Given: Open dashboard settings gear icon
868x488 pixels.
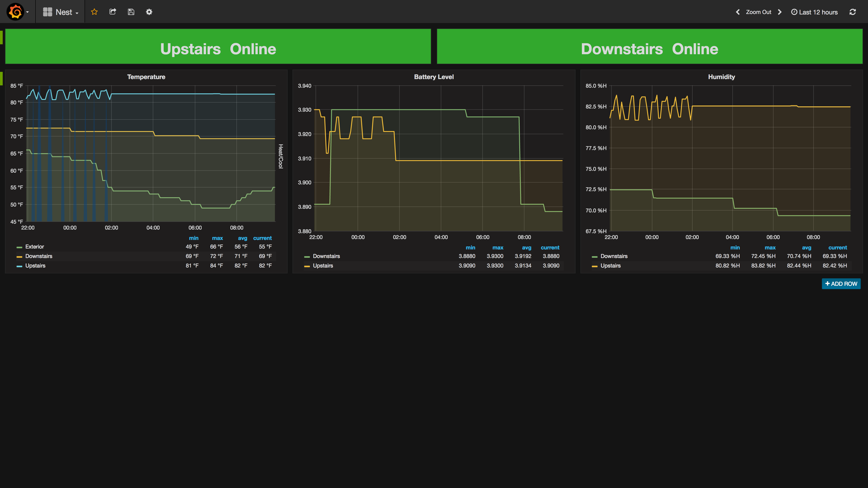Looking at the screenshot, I should coord(149,12).
